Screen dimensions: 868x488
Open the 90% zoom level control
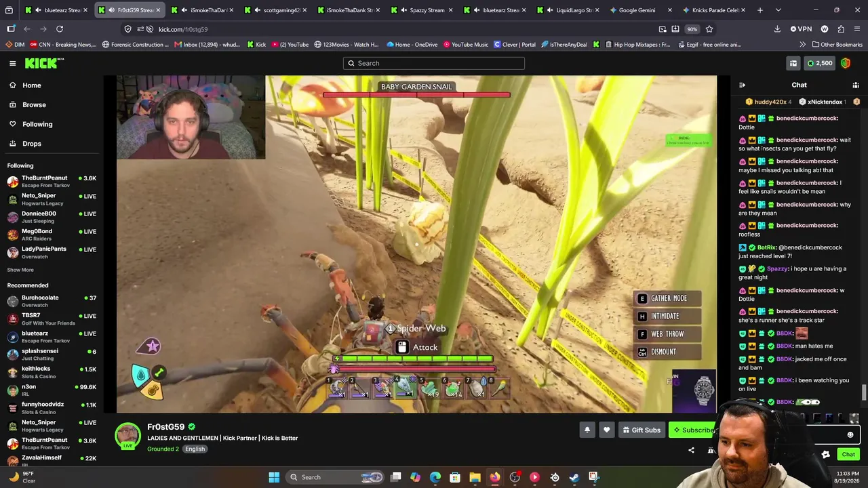(x=692, y=29)
